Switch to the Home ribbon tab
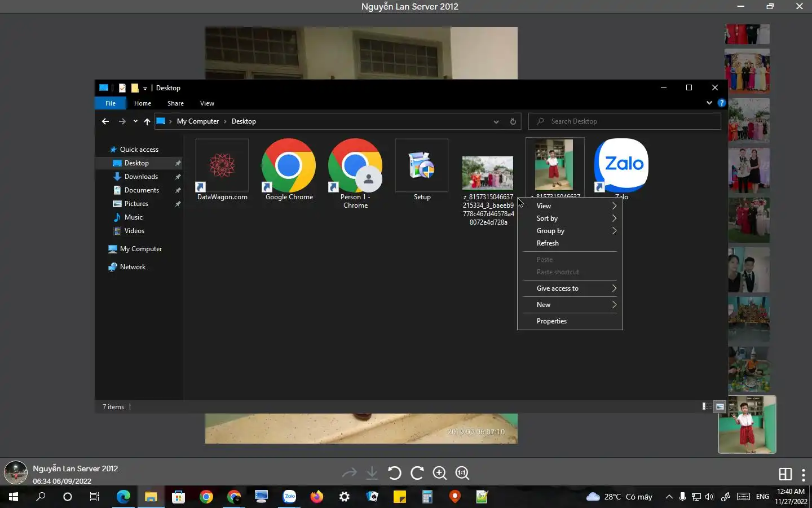The image size is (812, 508). (x=143, y=103)
